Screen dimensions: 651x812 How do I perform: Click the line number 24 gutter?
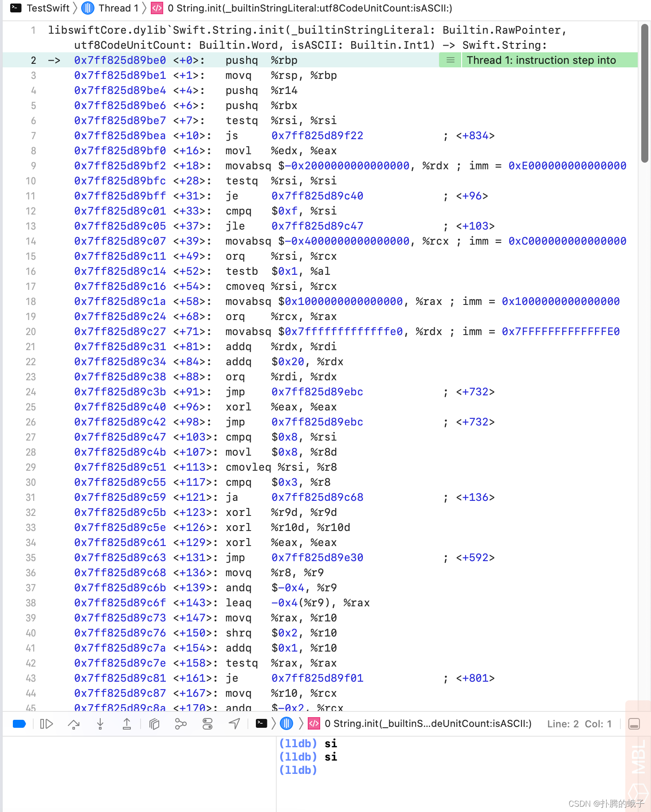(31, 392)
